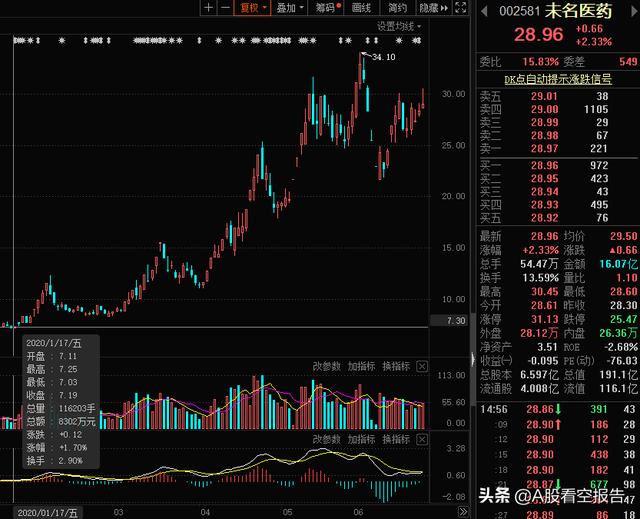Viewport: 640px width, 519px height.
Task: Select the 卖四 row price 29.00
Action: 544,109
